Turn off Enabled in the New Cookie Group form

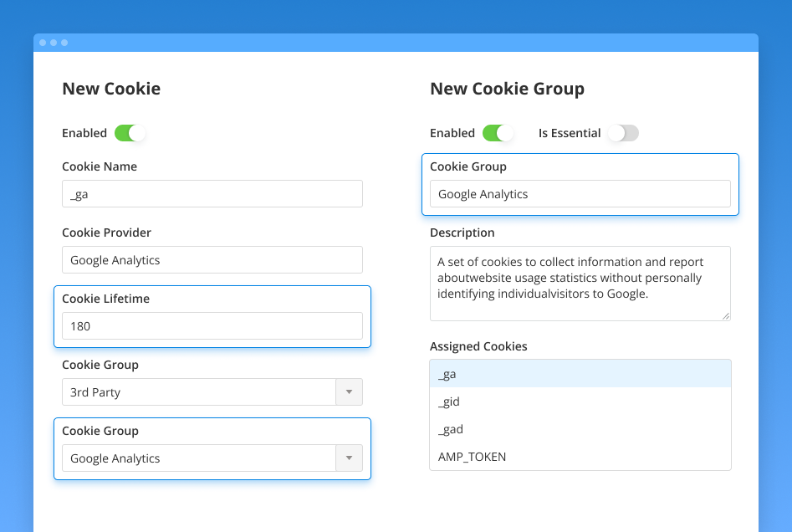click(x=498, y=133)
